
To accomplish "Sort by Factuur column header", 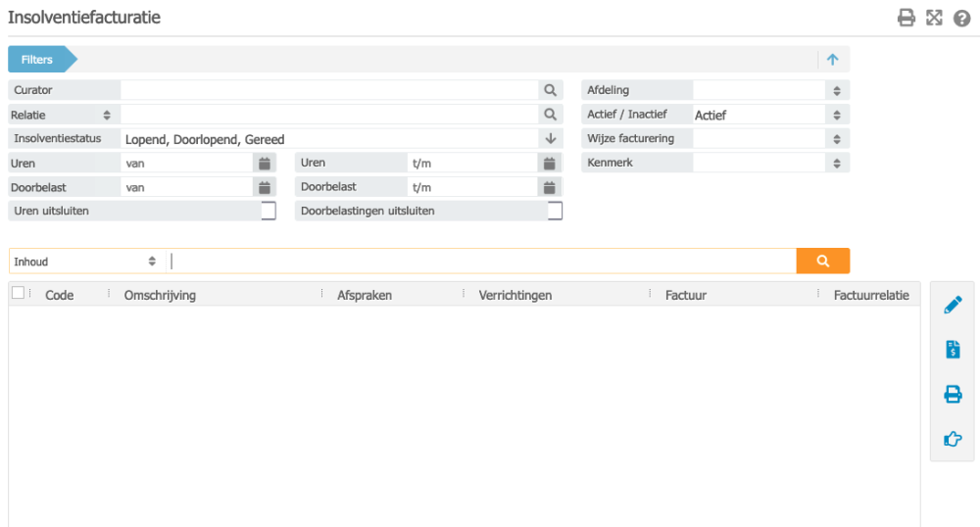I will [x=686, y=296].
